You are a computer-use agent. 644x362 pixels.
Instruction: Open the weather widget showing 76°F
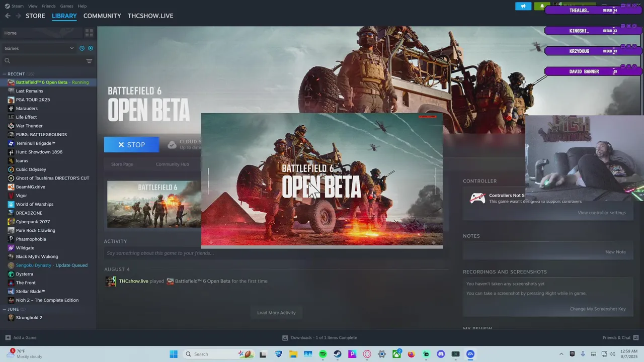click(x=24, y=354)
